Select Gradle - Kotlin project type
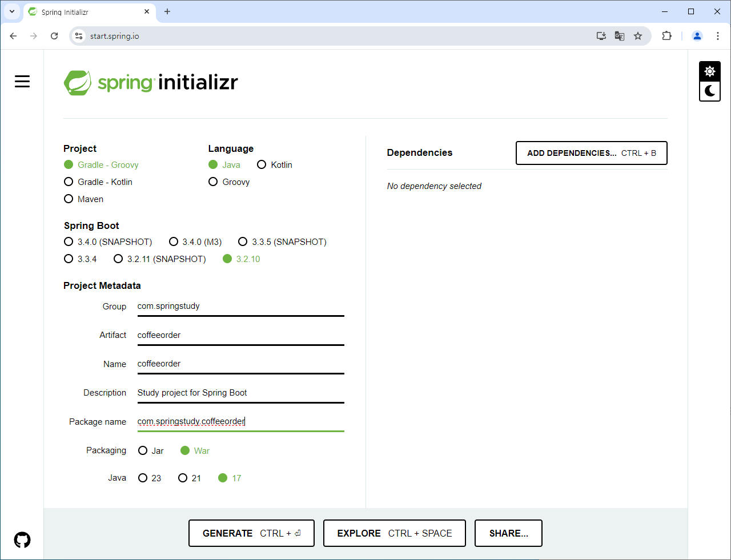The width and height of the screenshot is (731, 560). tap(98, 182)
